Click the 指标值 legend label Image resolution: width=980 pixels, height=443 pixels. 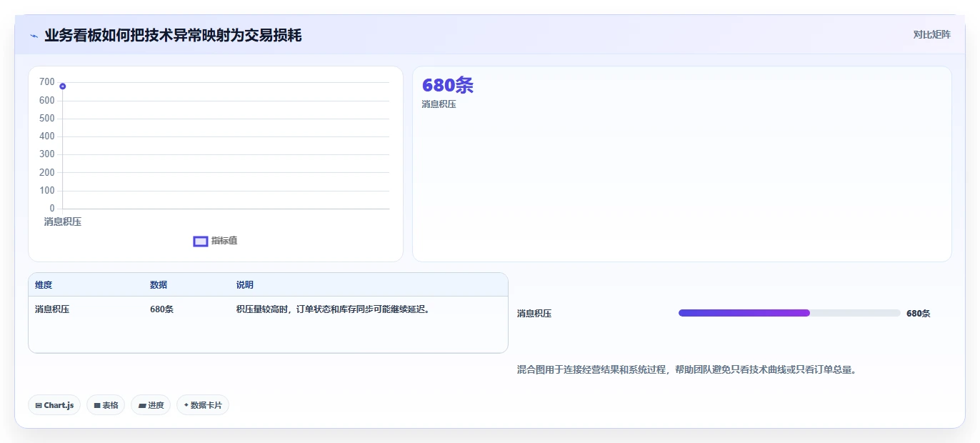pos(224,241)
